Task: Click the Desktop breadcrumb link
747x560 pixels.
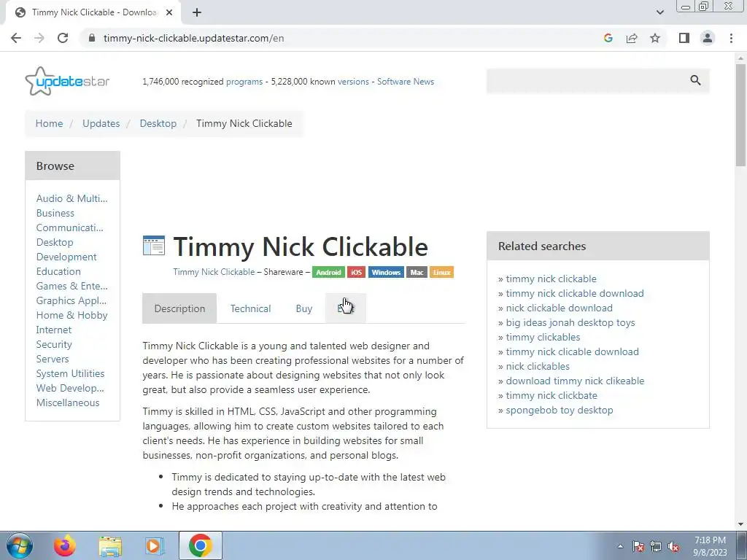Action: point(158,123)
